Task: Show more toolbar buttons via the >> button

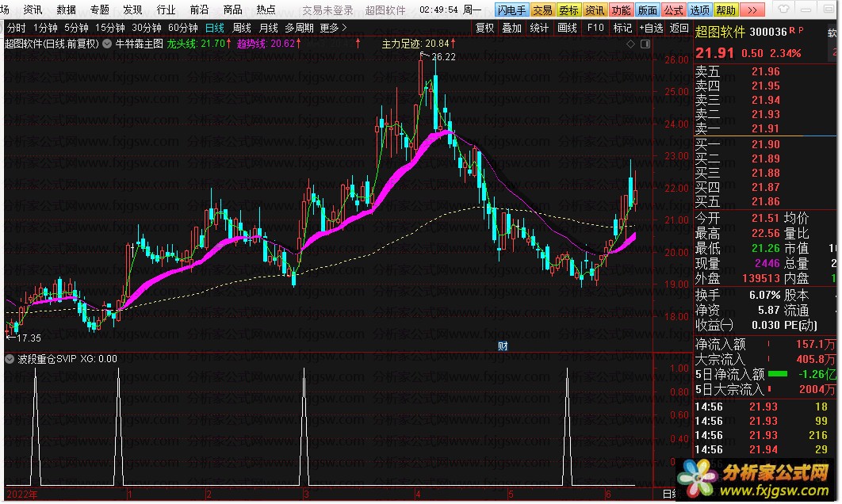Action: pos(752,10)
